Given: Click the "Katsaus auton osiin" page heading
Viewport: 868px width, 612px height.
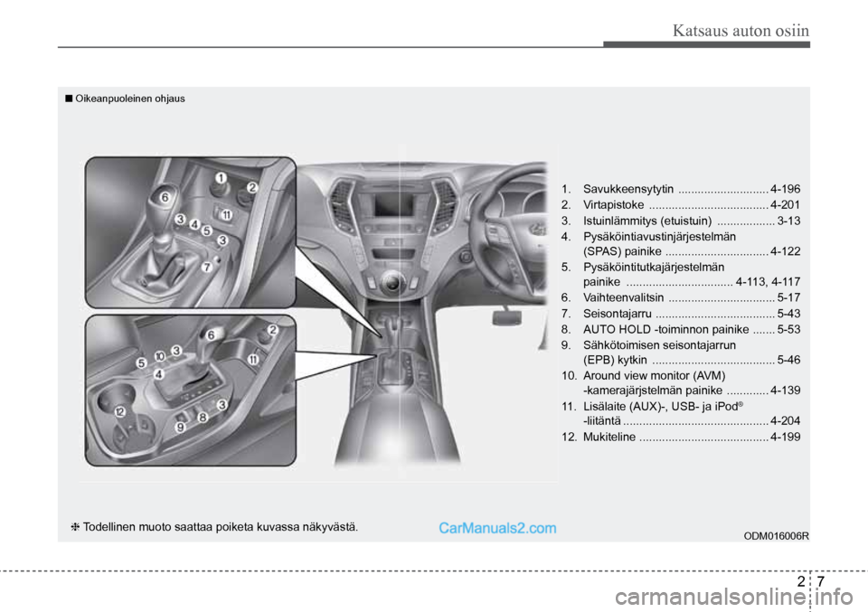Looking at the screenshot, I should point(741,31).
